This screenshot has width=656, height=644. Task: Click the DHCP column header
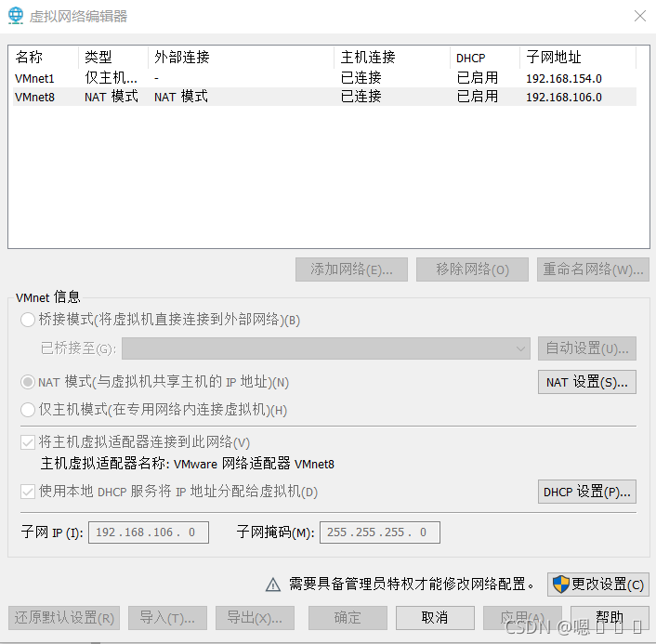tap(485, 57)
